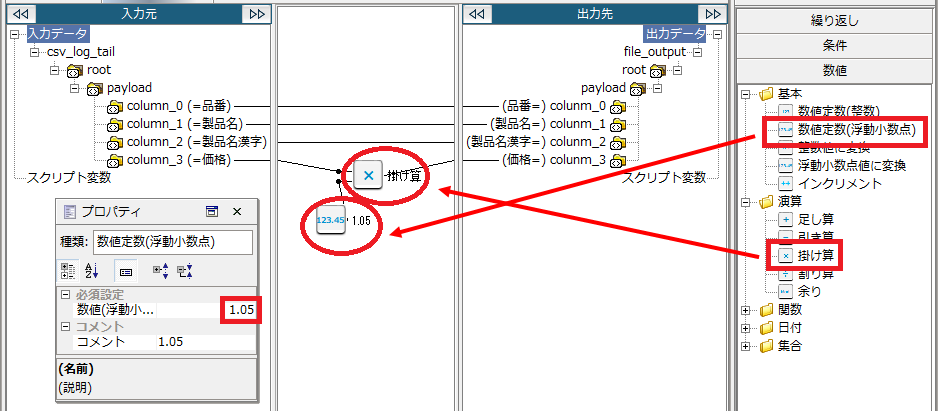The width and height of the screenshot is (938, 411).
Task: Expand the 関数 folder
Action: [746, 310]
